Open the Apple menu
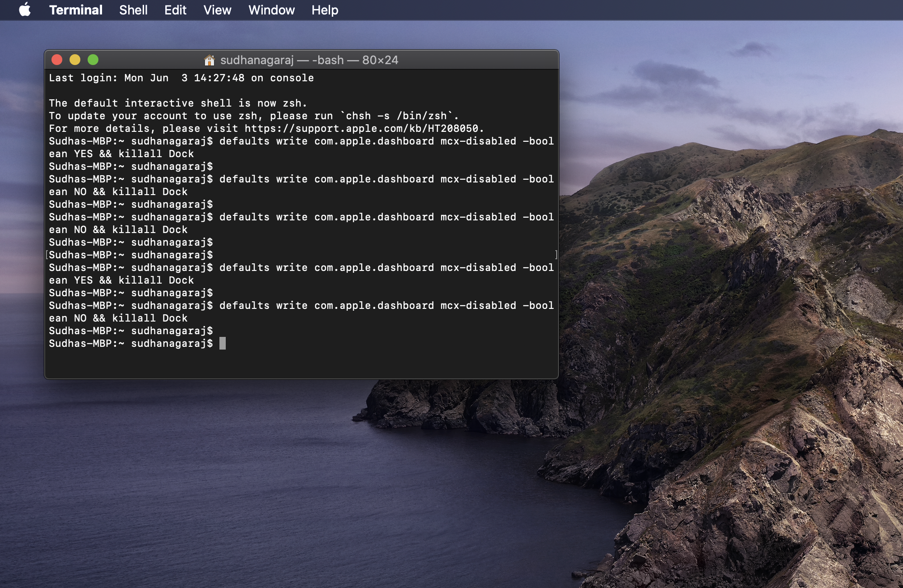The image size is (903, 588). 25,9
